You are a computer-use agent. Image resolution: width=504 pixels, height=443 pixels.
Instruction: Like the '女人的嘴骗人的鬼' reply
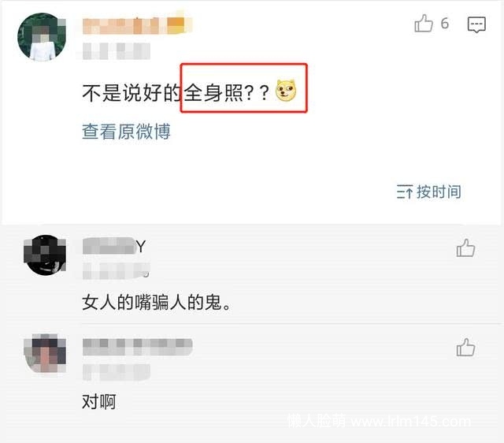pos(465,248)
